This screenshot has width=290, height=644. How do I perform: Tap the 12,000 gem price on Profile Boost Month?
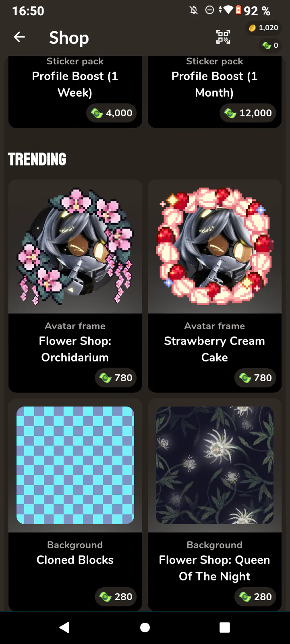[x=248, y=113]
